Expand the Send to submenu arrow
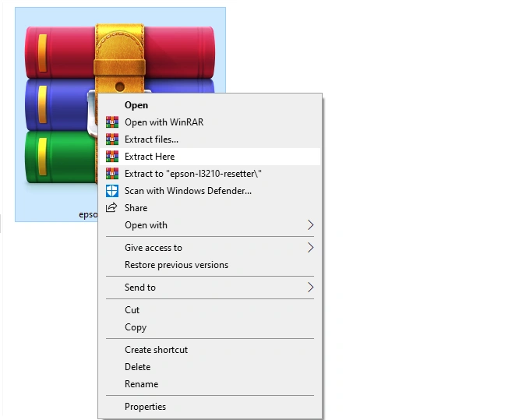Screen dimensions: 519x420 click(310, 288)
